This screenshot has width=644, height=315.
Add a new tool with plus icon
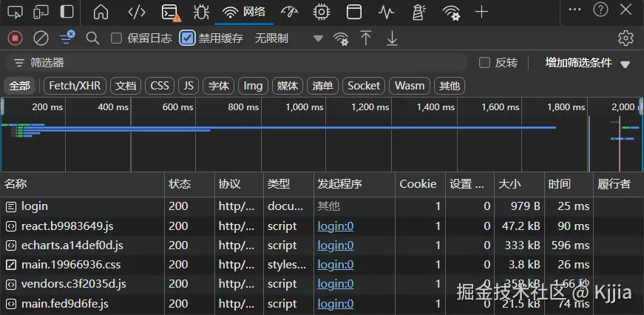[x=481, y=12]
